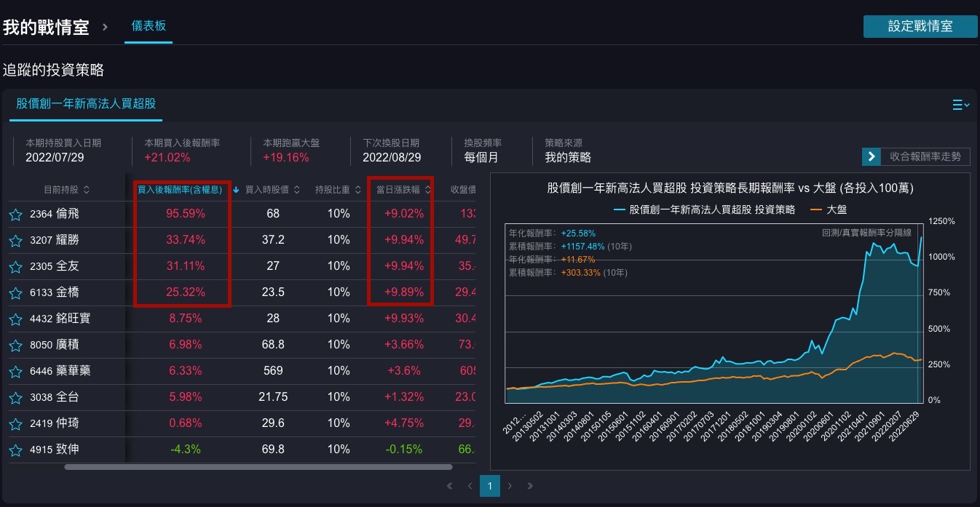The width and height of the screenshot is (980, 507).
Task: Toggle star next to 4915 致伸
Action: 15,450
